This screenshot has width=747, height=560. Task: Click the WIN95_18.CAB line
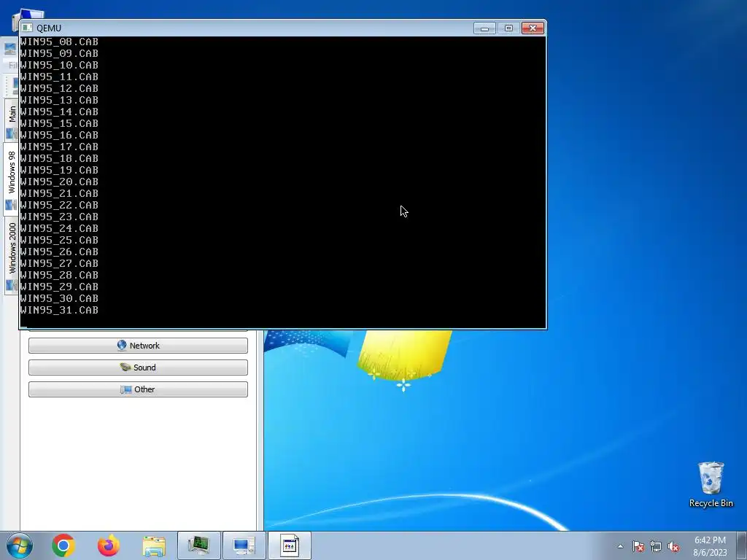coord(59,158)
